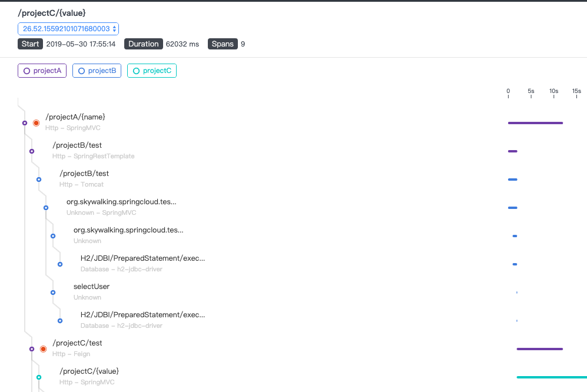Open the org.skywalking.springcloud.tes... SpringMVC span
587x392 pixels.
[121, 202]
